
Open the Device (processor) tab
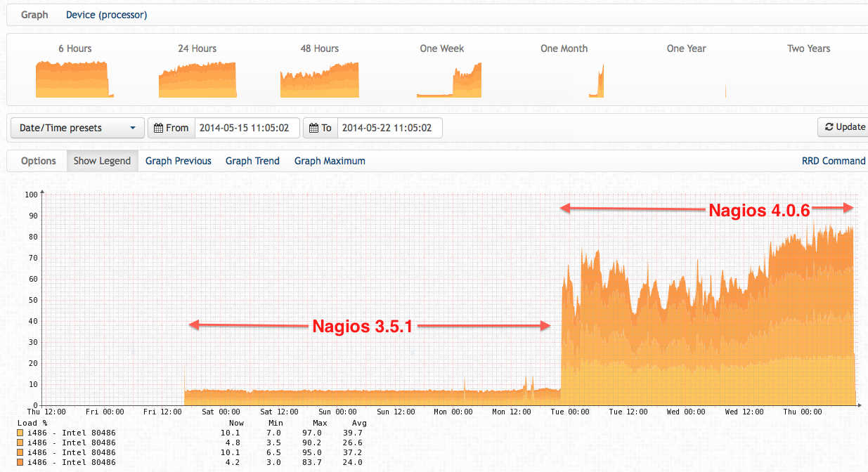tap(107, 15)
